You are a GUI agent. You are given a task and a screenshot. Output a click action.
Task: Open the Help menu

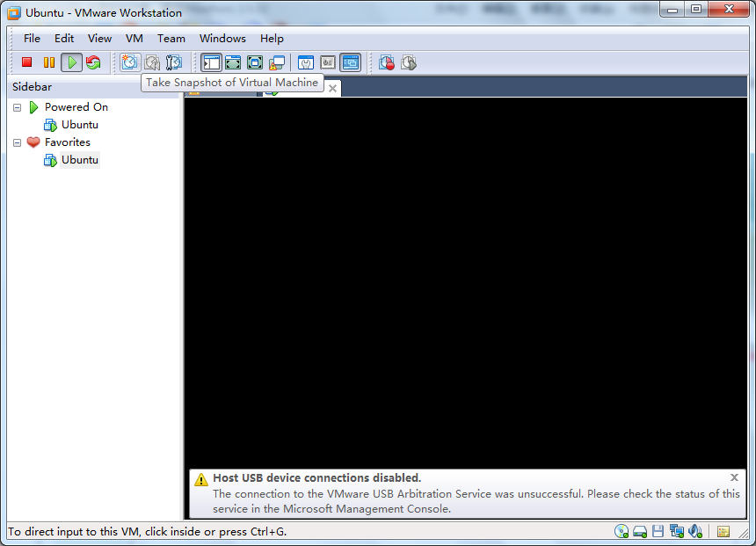(272, 39)
